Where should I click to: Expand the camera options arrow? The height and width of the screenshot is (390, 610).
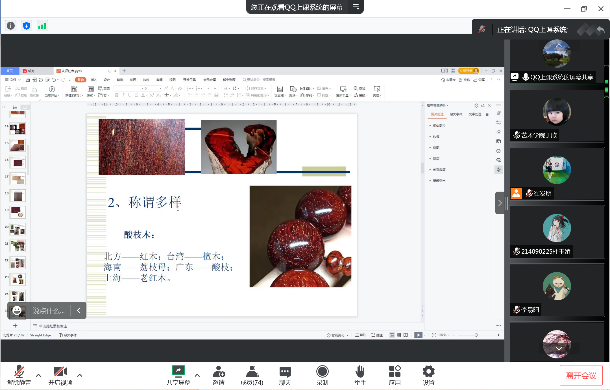(x=80, y=376)
